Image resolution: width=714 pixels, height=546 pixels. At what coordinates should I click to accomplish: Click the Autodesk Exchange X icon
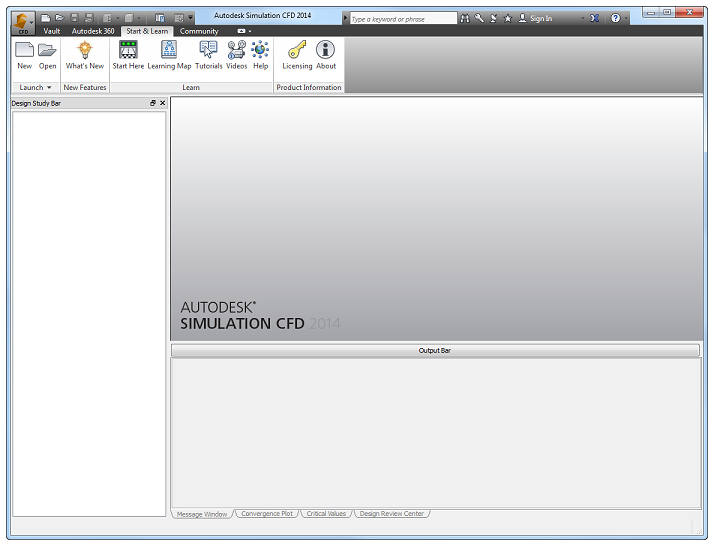[x=594, y=18]
